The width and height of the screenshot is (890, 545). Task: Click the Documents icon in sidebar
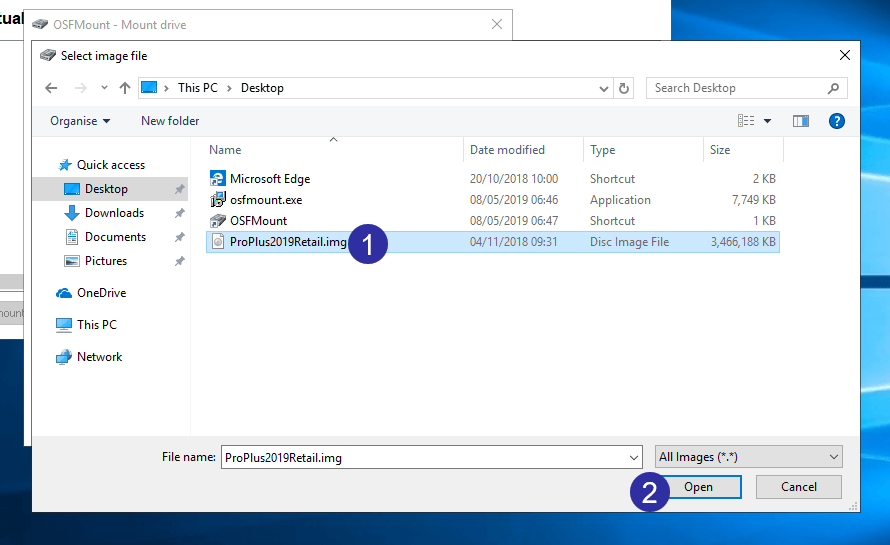72,237
